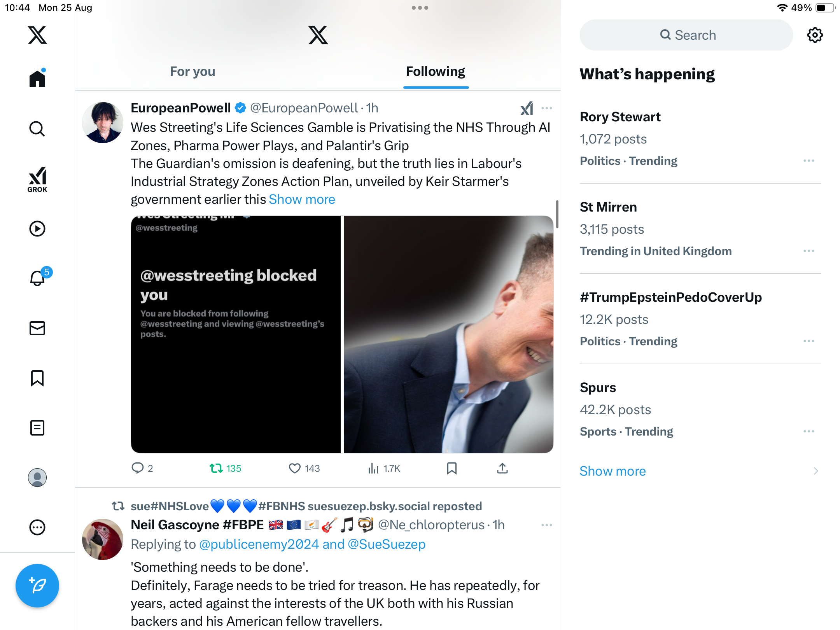Expand trends with the Show more chevron
The height and width of the screenshot is (630, 840).
click(x=815, y=471)
